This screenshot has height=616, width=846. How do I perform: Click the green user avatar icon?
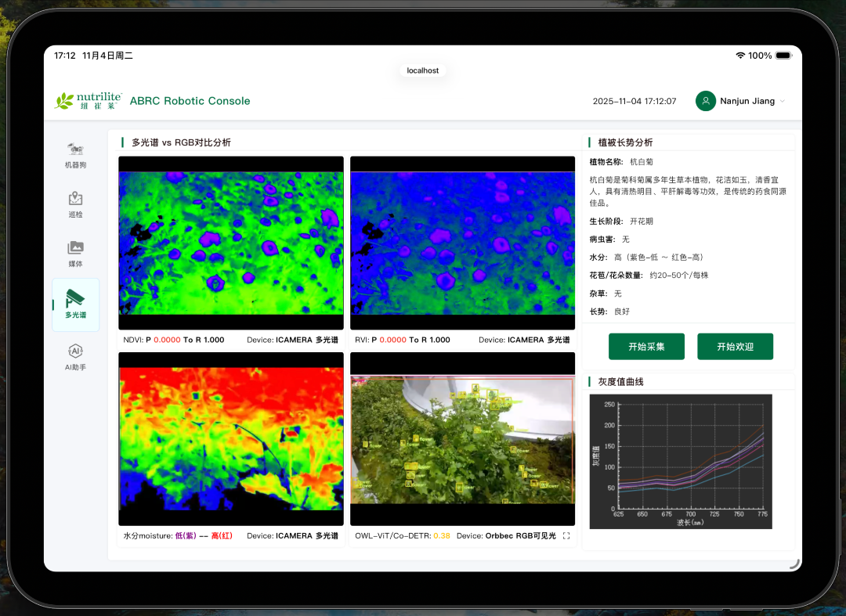coord(706,101)
